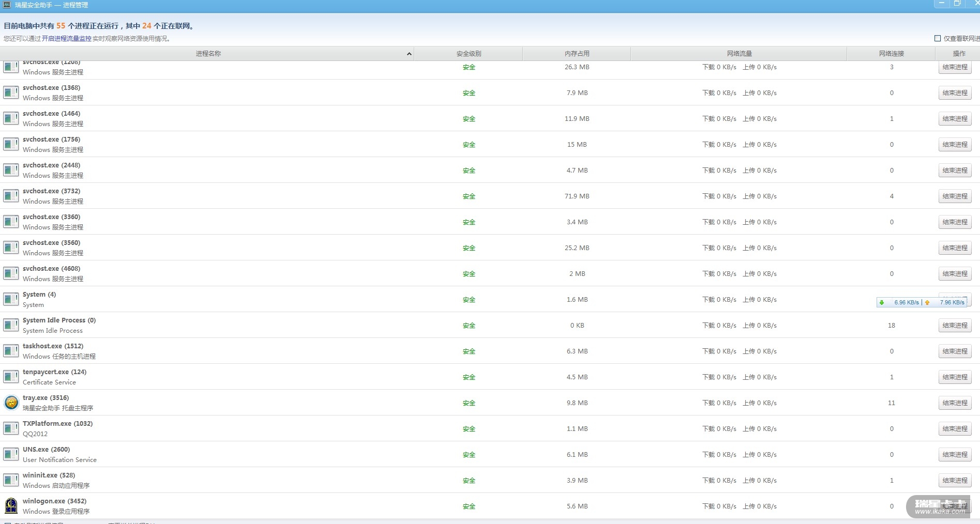This screenshot has height=524, width=980.
Task: Click the 'User Notification Service' description
Action: pyautogui.click(x=59, y=459)
